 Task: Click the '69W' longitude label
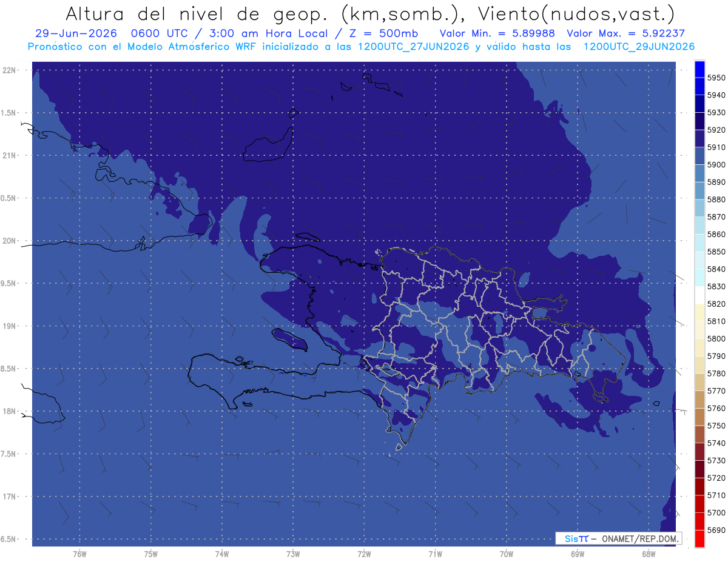pyautogui.click(x=578, y=554)
